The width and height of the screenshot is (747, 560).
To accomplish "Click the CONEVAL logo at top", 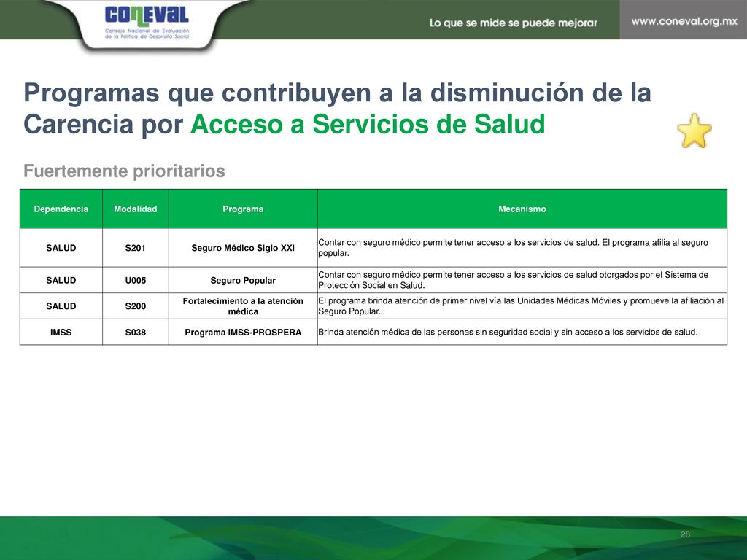I will (x=147, y=21).
